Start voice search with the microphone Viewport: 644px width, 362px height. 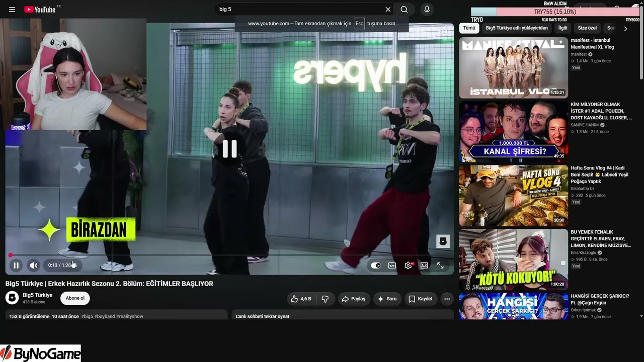point(427,10)
